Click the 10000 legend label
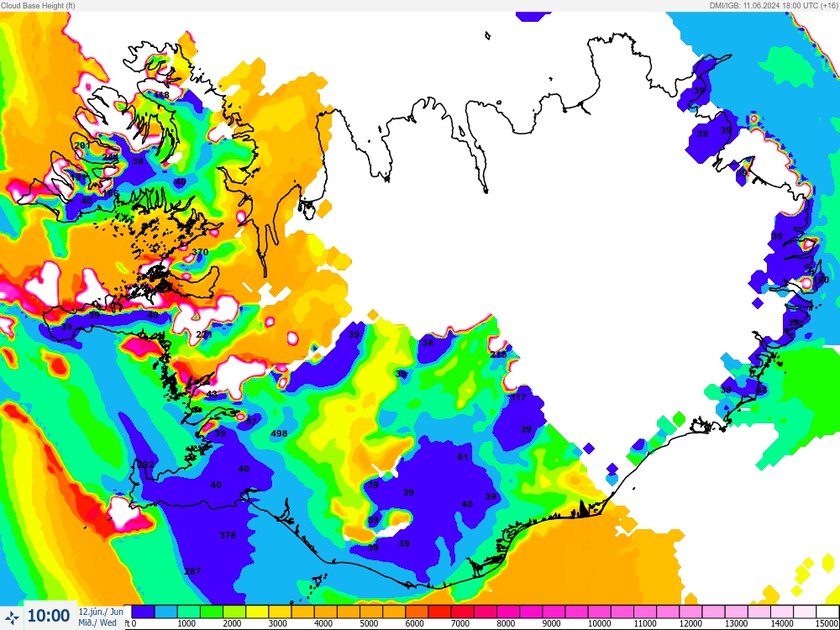The height and width of the screenshot is (630, 840). tap(599, 623)
